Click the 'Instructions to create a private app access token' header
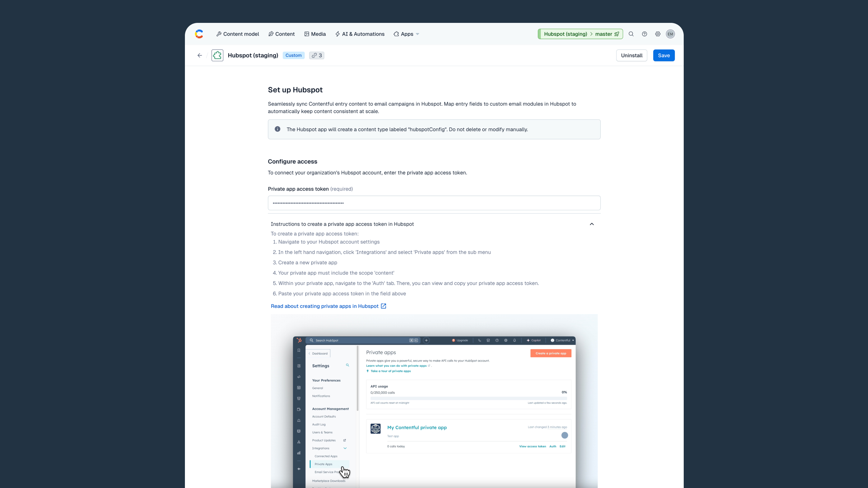868x488 pixels. [342, 224]
